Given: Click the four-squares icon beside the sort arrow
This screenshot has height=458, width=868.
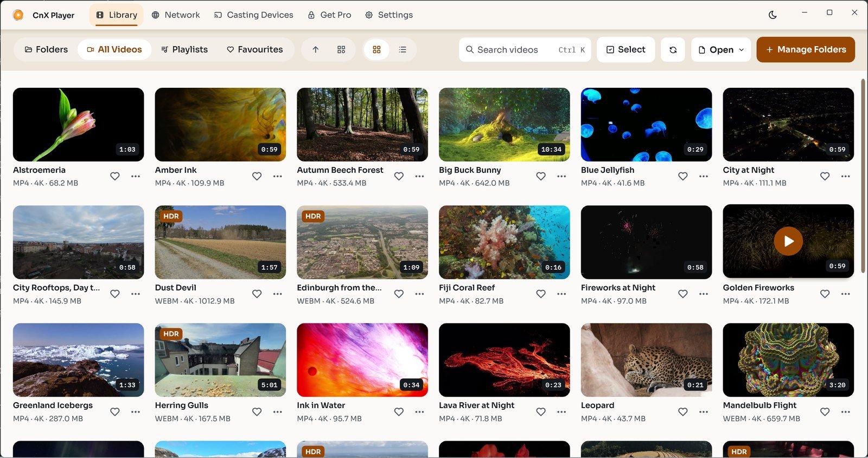Looking at the screenshot, I should pos(341,49).
